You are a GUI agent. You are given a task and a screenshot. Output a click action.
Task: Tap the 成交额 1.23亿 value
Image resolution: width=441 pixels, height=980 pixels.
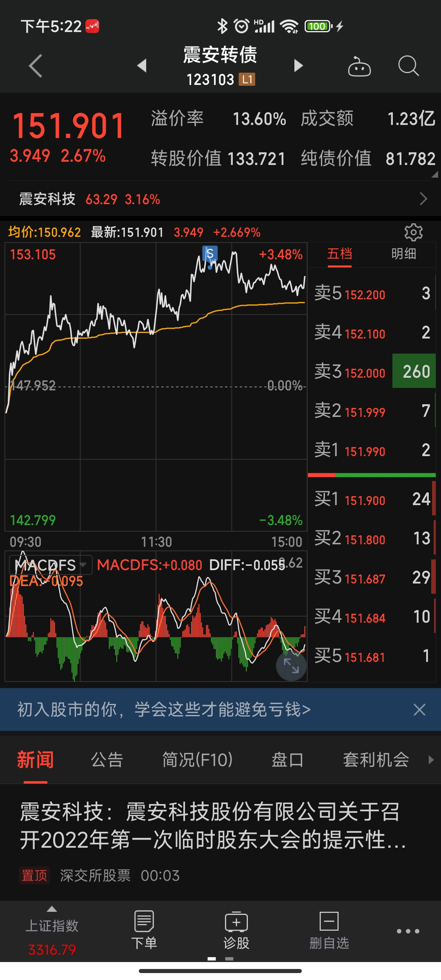(x=411, y=119)
